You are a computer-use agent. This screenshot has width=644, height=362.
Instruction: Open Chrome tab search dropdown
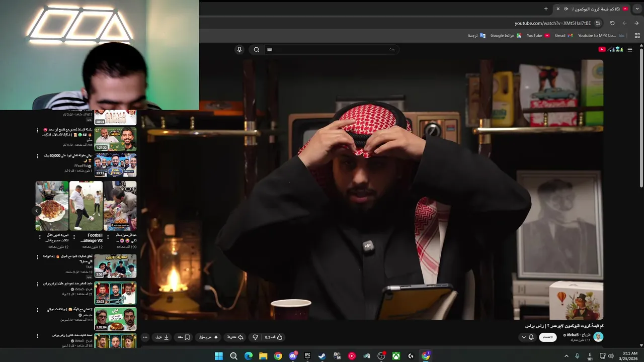[637, 9]
